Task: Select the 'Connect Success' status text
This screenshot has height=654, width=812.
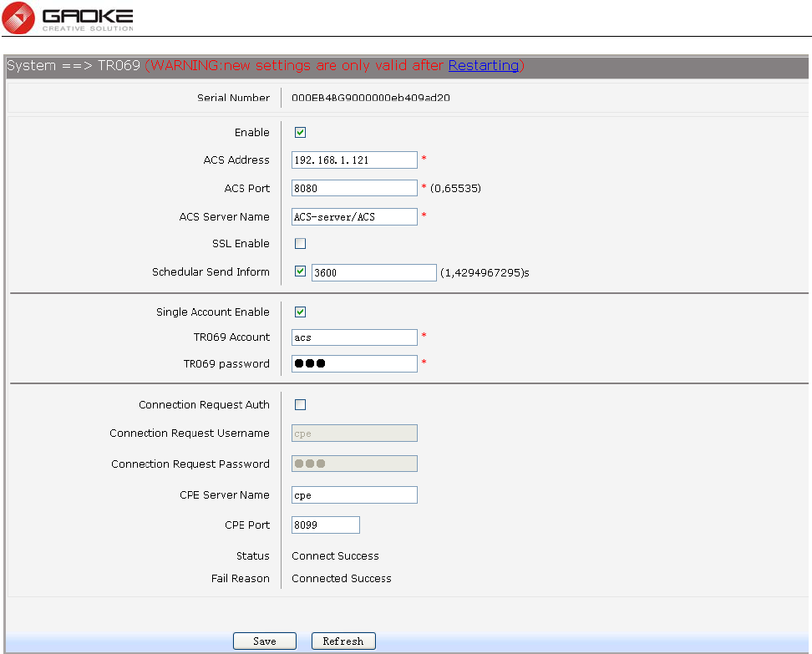Action: coord(335,555)
